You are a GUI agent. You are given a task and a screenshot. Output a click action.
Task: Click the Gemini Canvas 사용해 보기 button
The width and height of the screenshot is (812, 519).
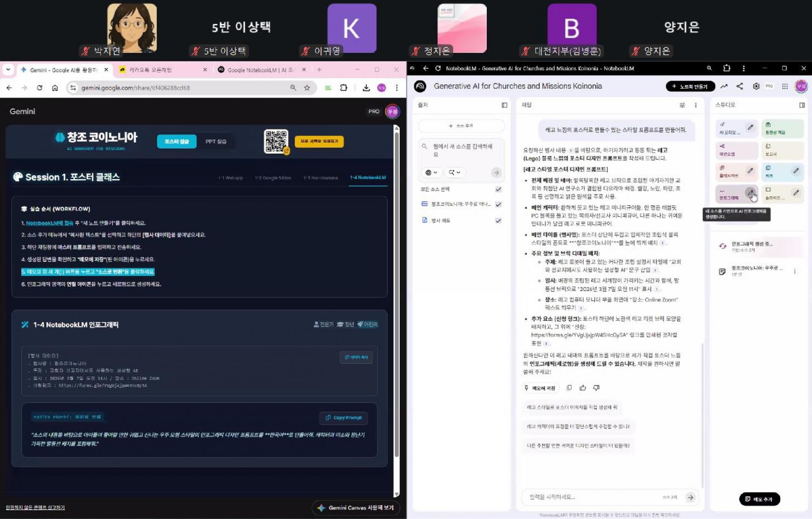click(356, 508)
